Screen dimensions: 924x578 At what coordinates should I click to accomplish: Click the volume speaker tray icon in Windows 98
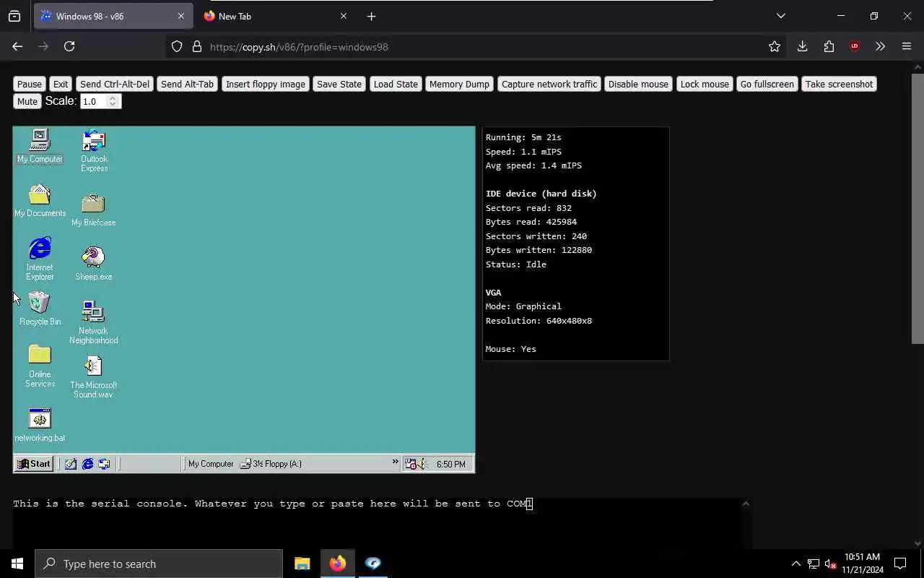[422, 464]
